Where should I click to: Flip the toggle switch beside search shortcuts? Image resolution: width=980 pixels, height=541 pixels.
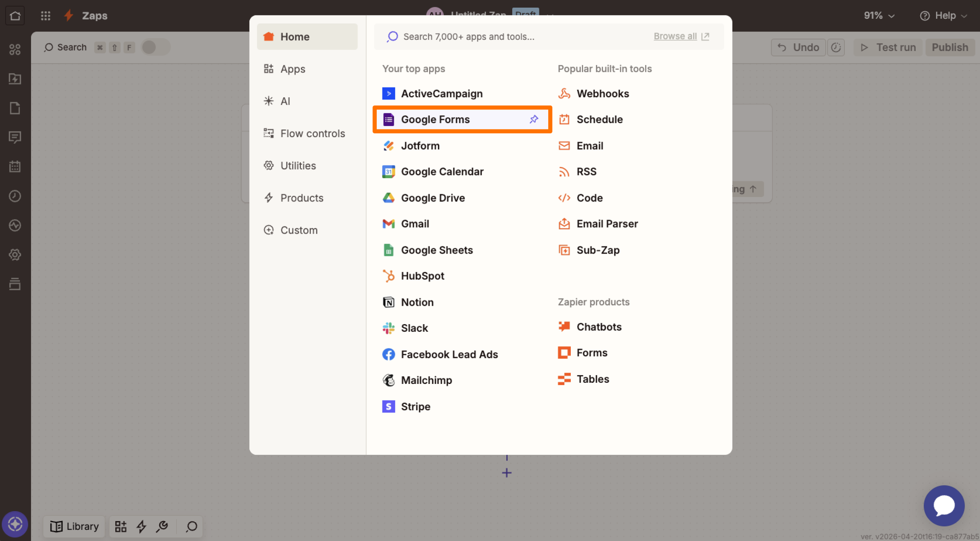[x=155, y=47]
